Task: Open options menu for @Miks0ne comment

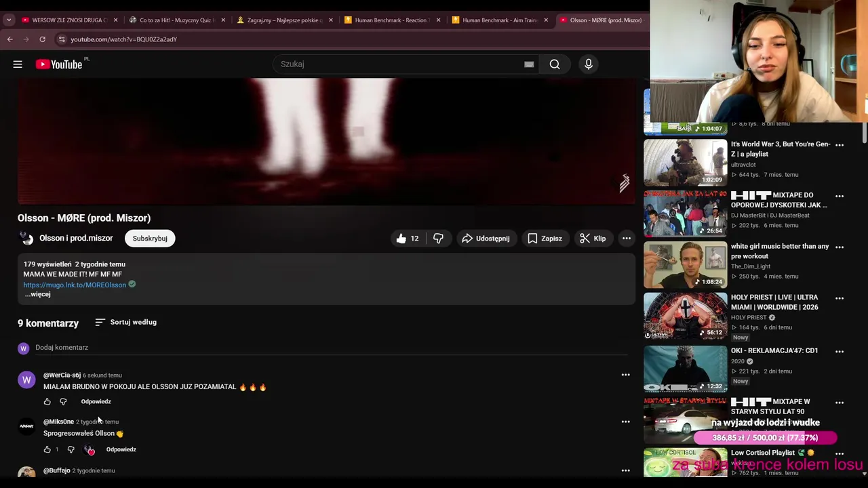Action: 626,422
